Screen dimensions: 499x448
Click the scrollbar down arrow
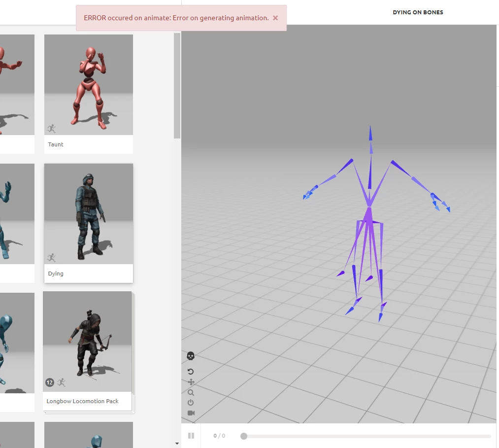(177, 443)
